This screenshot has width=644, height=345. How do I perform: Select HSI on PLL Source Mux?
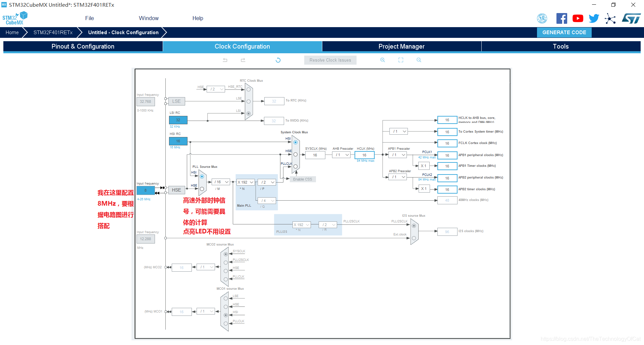point(202,177)
